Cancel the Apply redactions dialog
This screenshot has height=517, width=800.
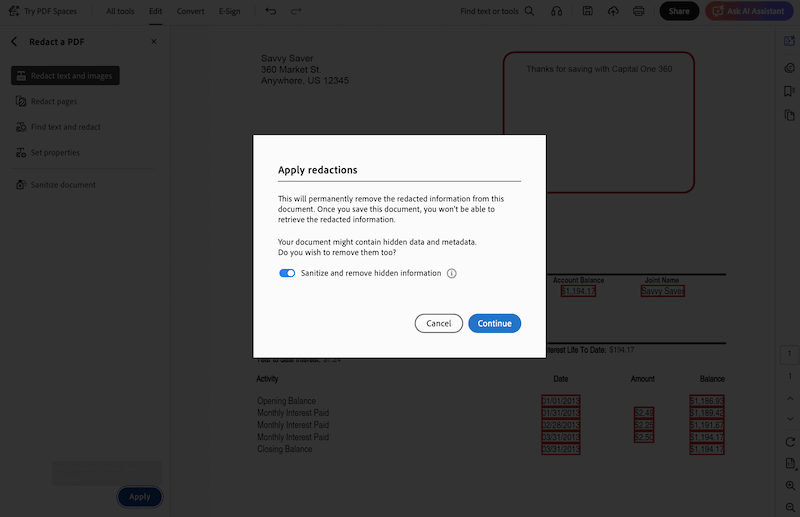click(x=439, y=324)
